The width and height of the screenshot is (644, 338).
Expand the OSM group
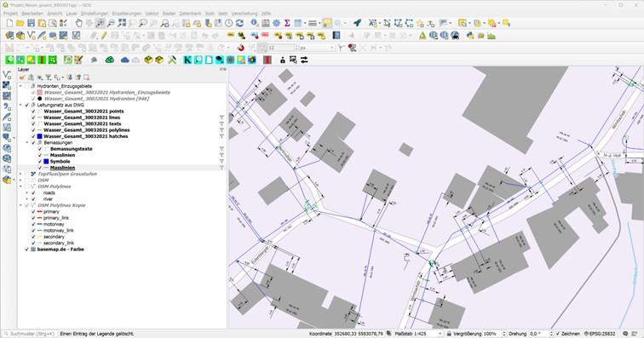(20, 180)
